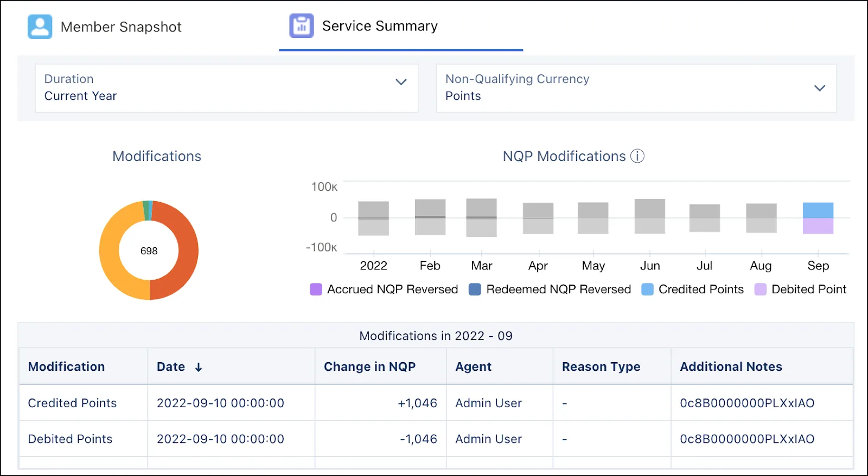The width and height of the screenshot is (868, 476).
Task: Click Admin User in Debited Points row
Action: [x=488, y=439]
